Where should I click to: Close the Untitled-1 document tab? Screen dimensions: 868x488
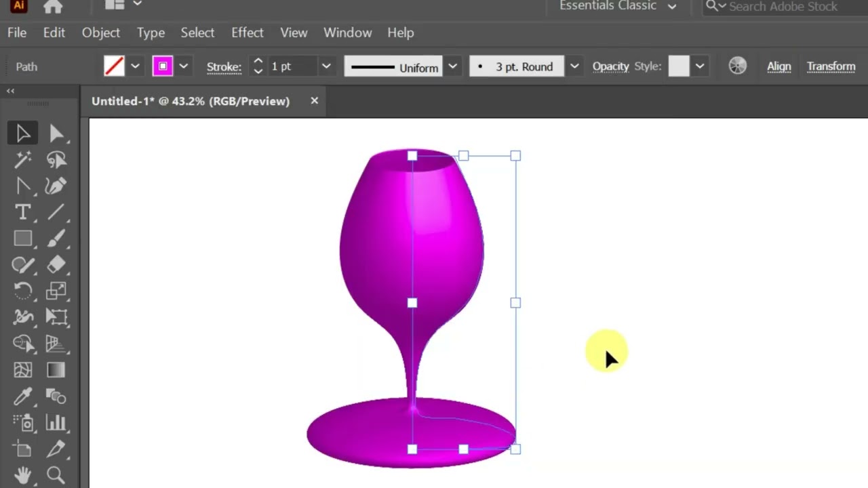tap(314, 100)
